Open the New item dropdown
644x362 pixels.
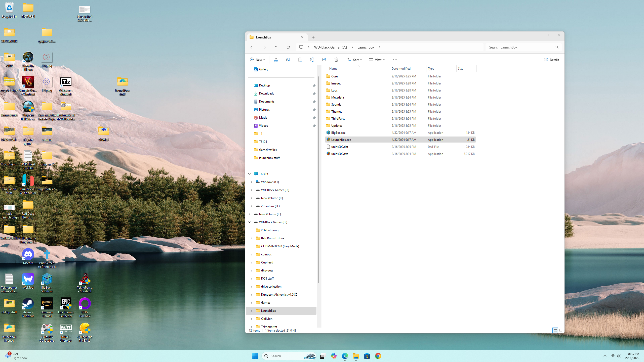point(257,60)
